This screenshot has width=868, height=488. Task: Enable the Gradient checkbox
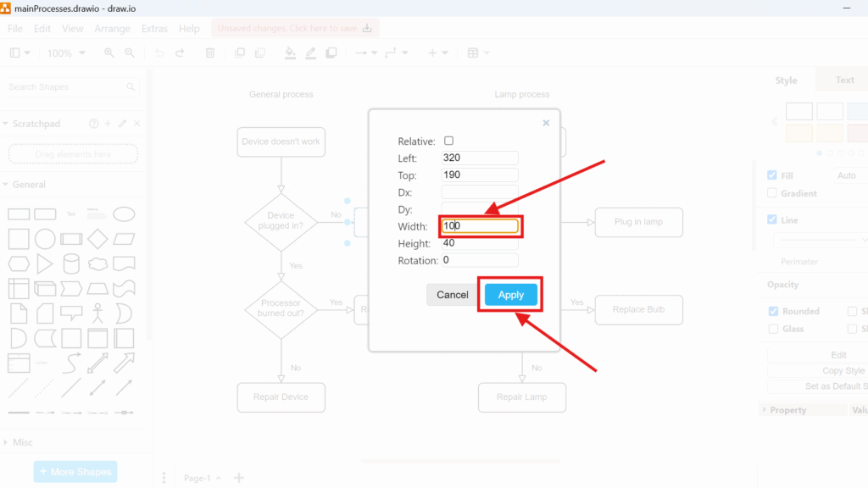(x=772, y=193)
